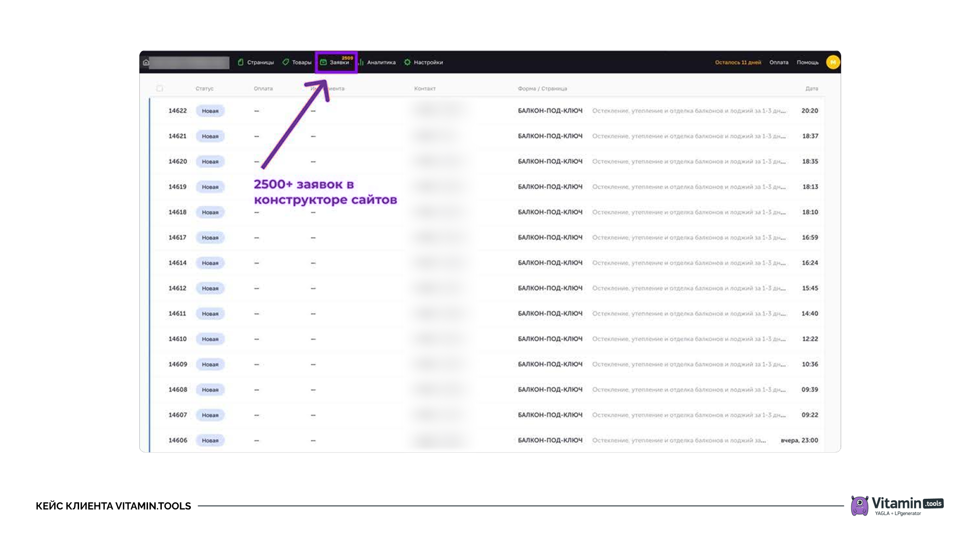Click the Дата column header
The image size is (980, 535).
pyautogui.click(x=811, y=89)
